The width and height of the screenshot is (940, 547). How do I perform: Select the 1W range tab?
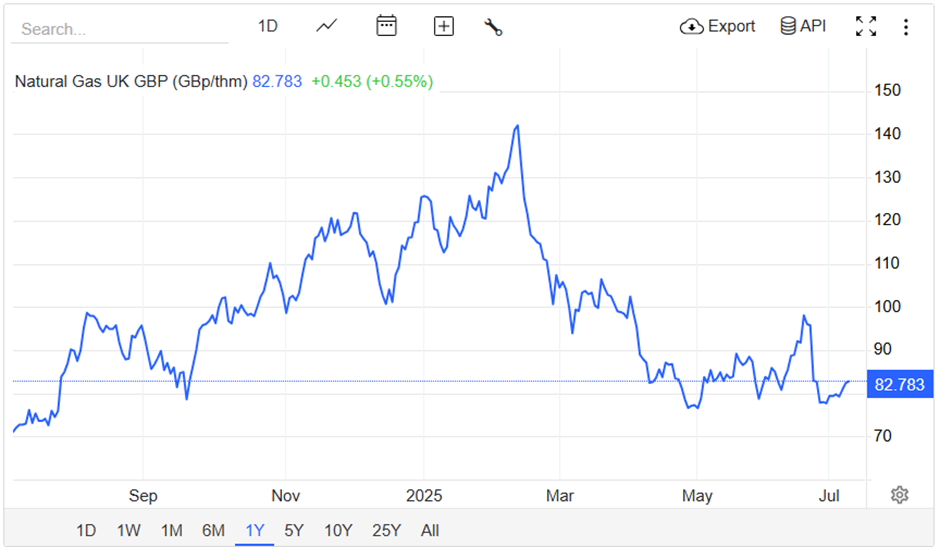pos(128,530)
